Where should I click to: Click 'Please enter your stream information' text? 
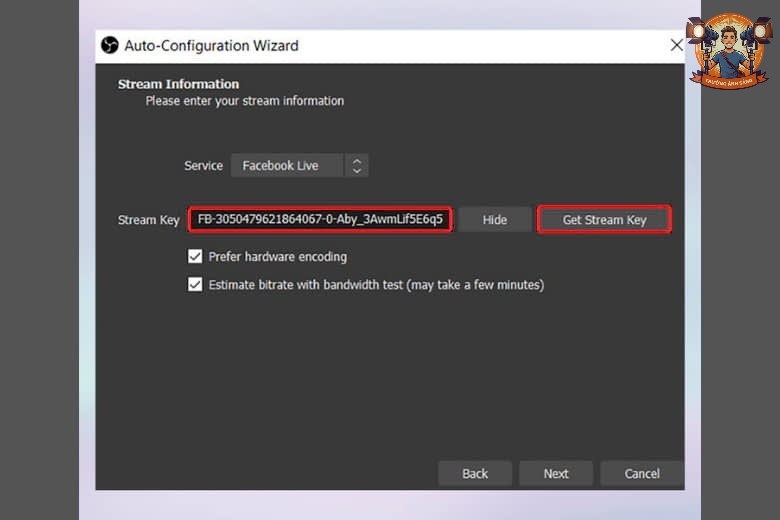point(245,101)
